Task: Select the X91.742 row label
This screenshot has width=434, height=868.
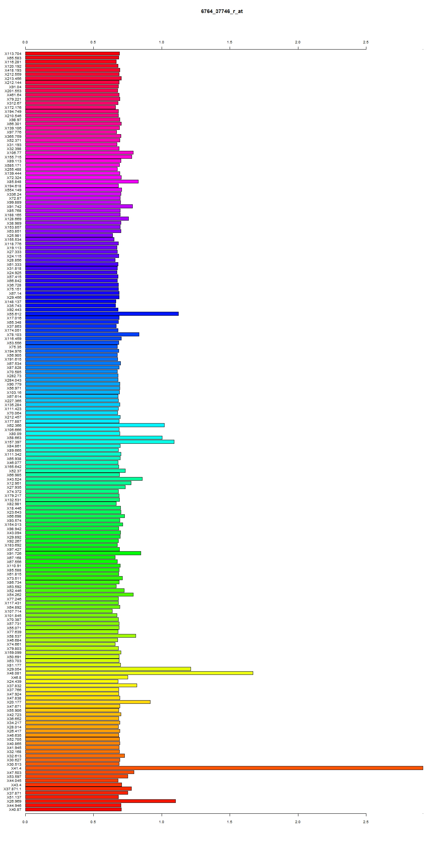Action: (14, 207)
